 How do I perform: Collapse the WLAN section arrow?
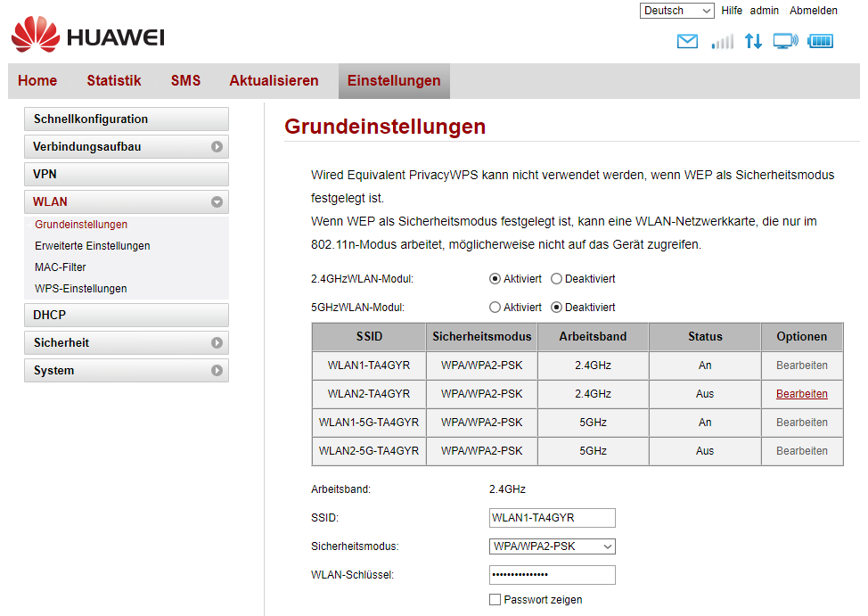[x=217, y=202]
